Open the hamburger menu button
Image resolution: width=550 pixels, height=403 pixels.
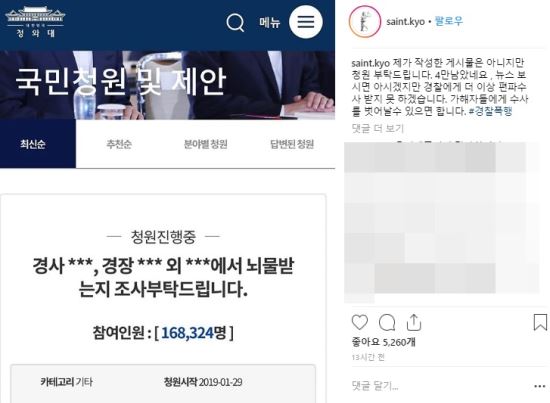coord(306,22)
